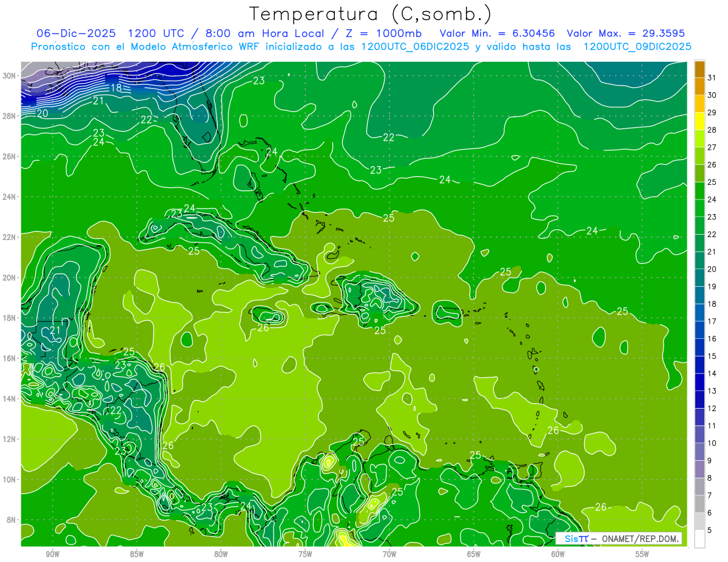Screen dimensions: 728x562
Task: Click the yellow swatch between 28 and 29
Action: pyautogui.click(x=700, y=121)
